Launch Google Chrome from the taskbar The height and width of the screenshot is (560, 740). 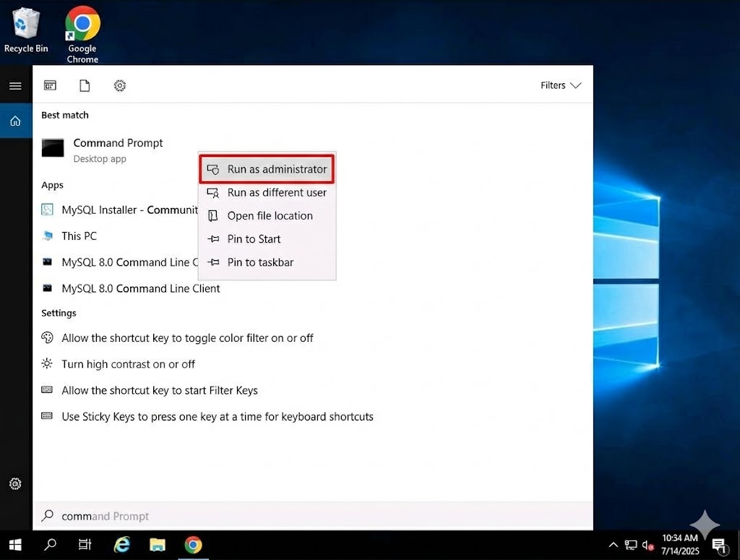pos(193,545)
